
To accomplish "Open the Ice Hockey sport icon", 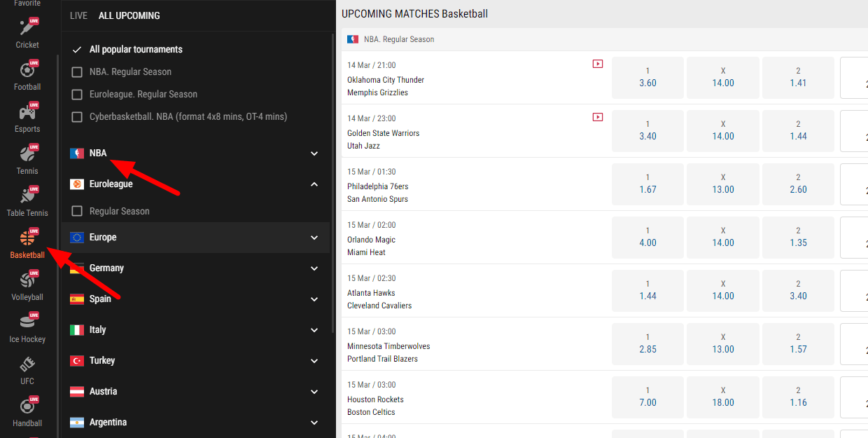I will pos(27,324).
